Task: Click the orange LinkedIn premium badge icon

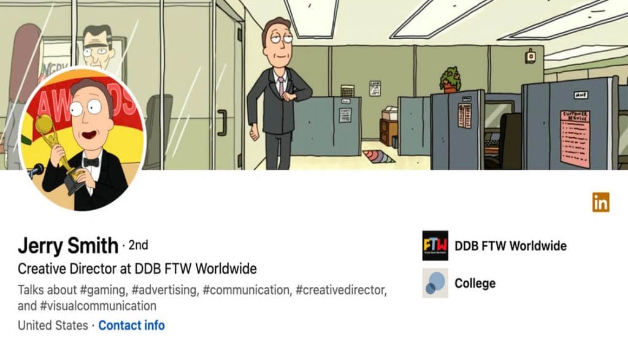Action: coord(601,202)
